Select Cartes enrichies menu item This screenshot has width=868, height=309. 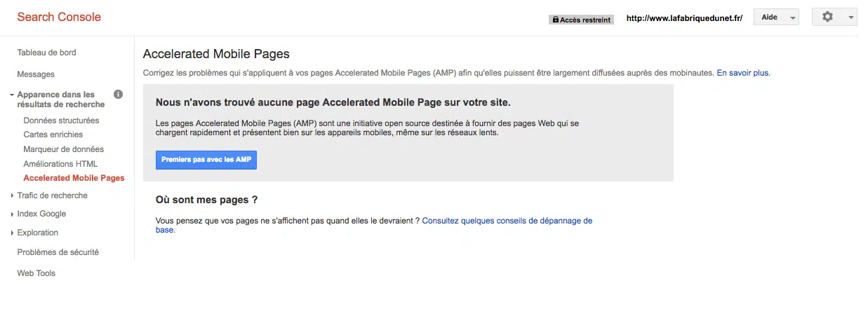[x=53, y=135]
